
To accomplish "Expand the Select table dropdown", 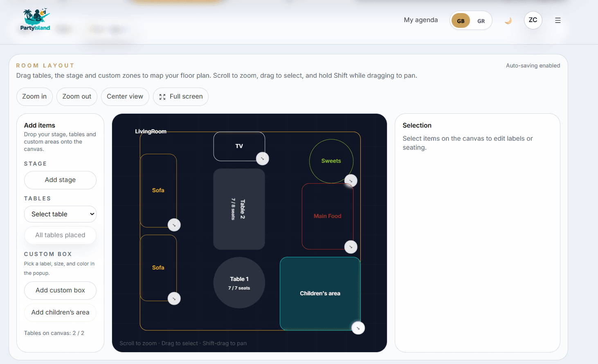I will click(60, 214).
